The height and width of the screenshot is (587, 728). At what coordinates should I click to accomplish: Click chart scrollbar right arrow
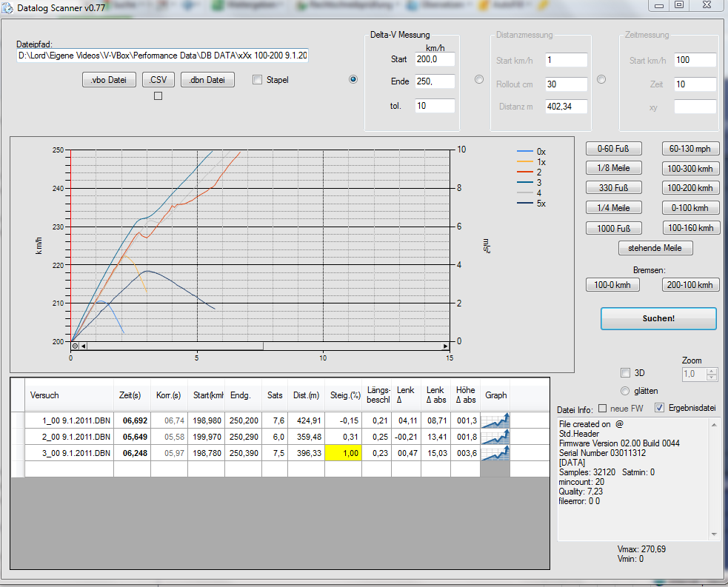(x=446, y=346)
